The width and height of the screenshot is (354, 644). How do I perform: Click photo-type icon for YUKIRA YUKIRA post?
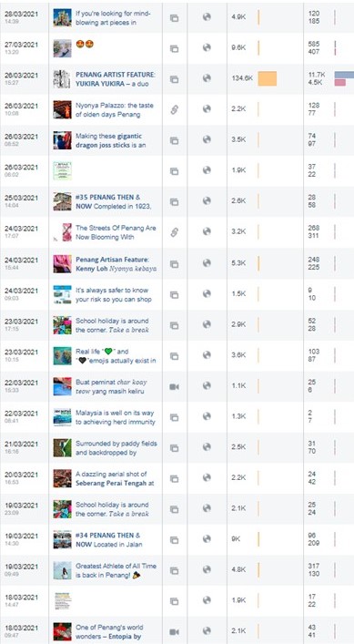175,79
